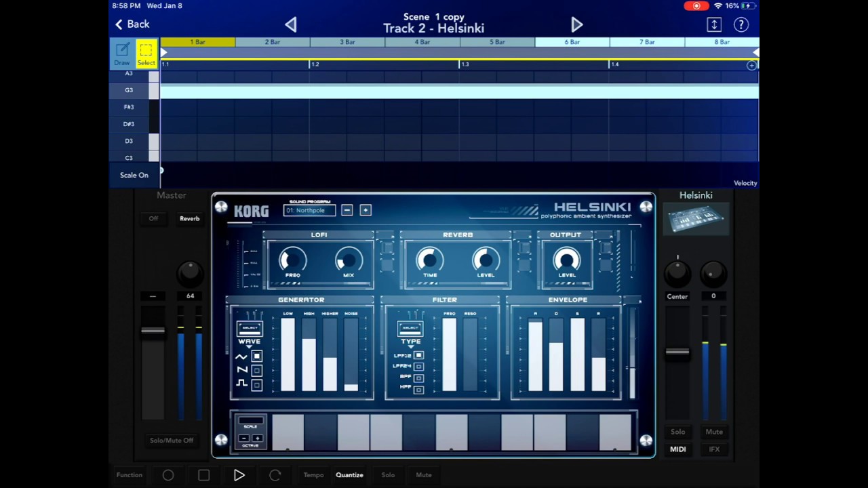Screen dimensions: 868x488
Task: Click the record circle transport button
Action: tap(168, 475)
